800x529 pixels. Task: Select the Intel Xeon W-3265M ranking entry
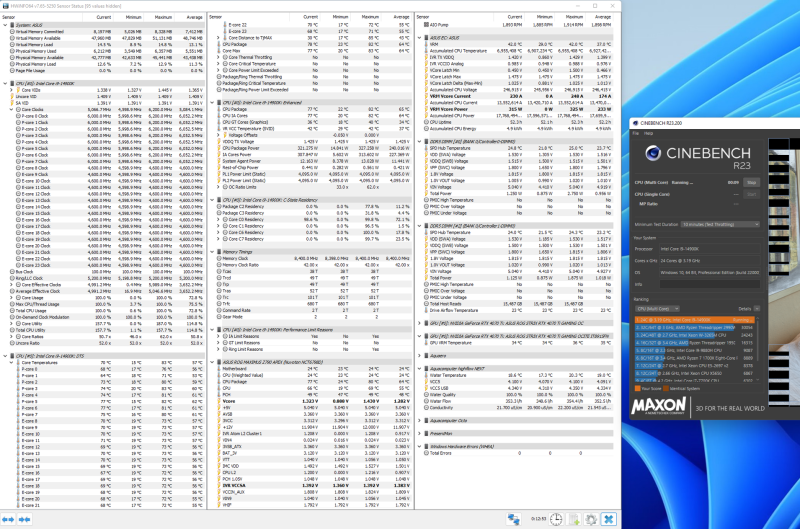[694, 335]
